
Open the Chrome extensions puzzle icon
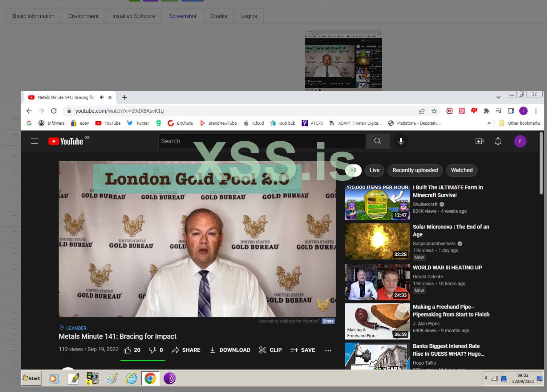tap(486, 111)
